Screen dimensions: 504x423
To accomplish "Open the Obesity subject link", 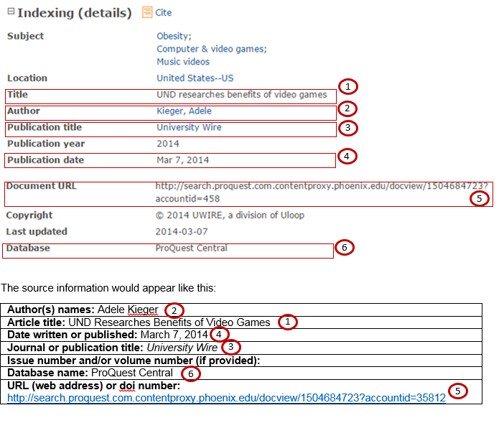I will (174, 36).
